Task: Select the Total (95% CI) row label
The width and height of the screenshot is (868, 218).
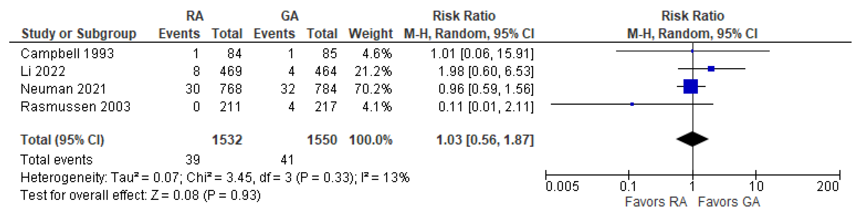Action: tap(62, 140)
